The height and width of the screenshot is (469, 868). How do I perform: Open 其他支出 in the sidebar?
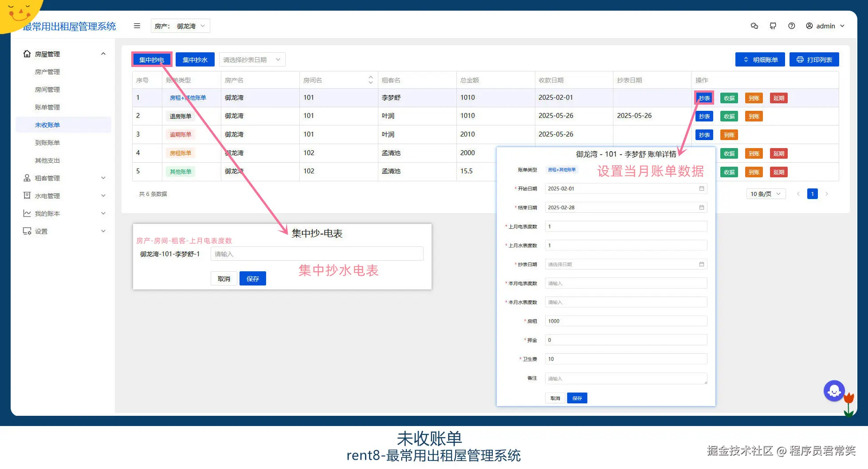(x=47, y=160)
